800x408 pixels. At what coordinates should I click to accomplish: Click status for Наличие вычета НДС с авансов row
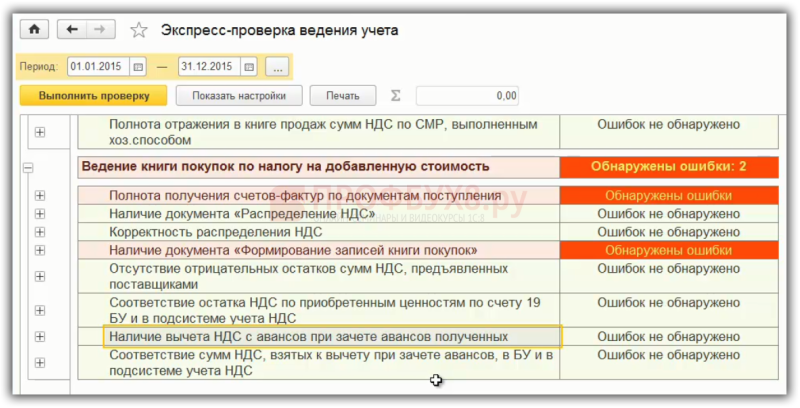(x=669, y=337)
